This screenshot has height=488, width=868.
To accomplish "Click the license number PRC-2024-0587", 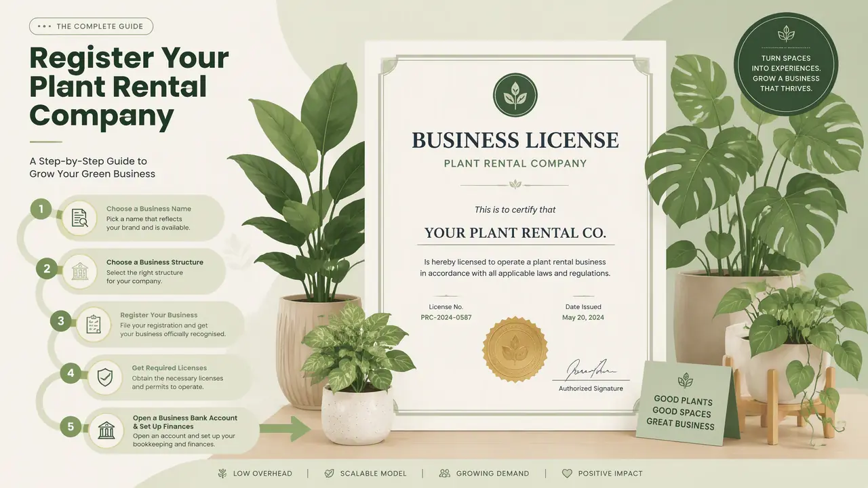I will point(446,317).
